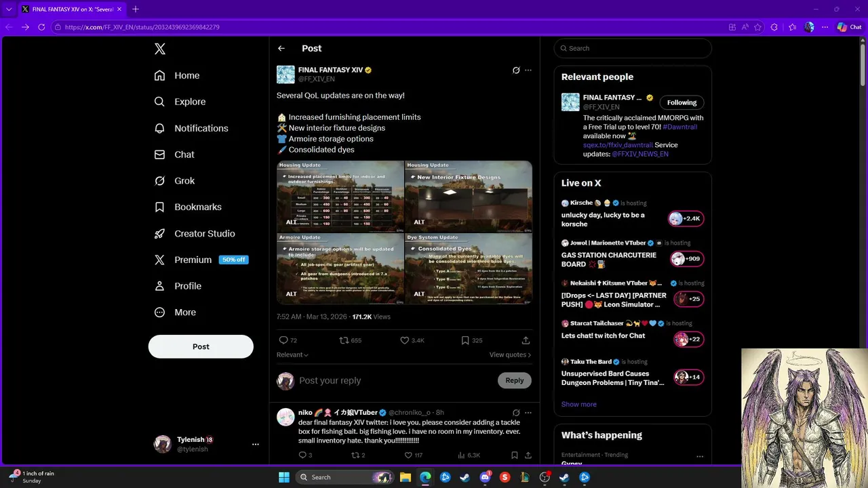Bookmark niko's reply
This screenshot has height=488, width=868.
(x=515, y=455)
